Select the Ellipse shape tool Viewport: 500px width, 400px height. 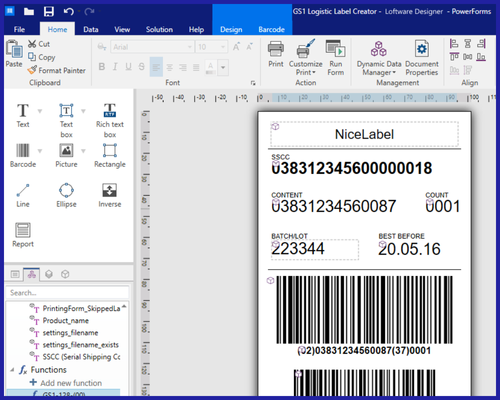[66, 195]
